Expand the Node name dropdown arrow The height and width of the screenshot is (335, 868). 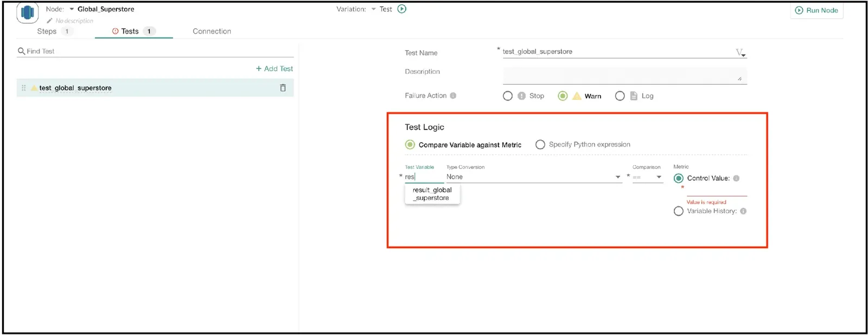pos(72,9)
